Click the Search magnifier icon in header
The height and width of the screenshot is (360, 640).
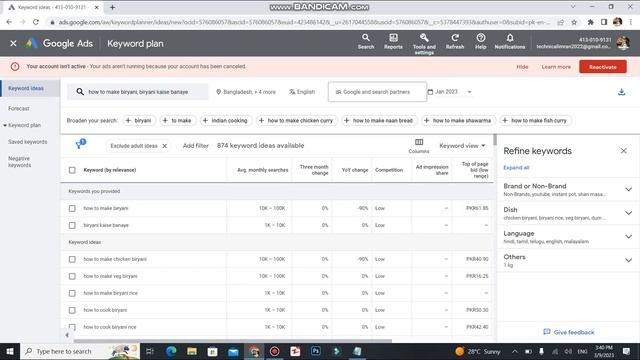coord(366,38)
